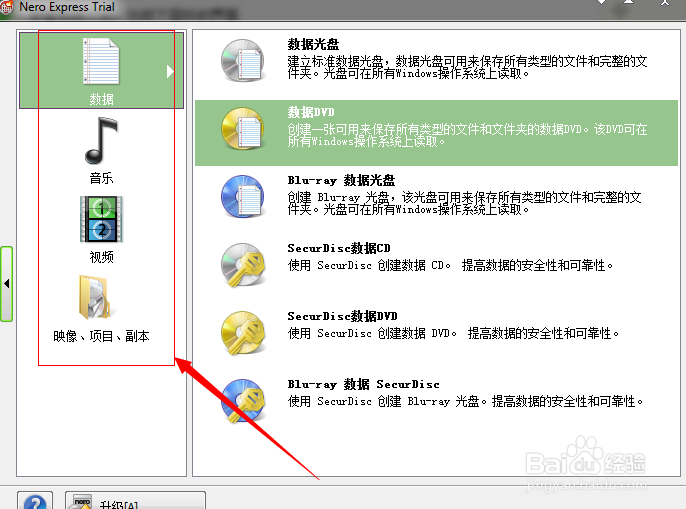
Task: Click the 音乐 label
Action: pos(101,178)
